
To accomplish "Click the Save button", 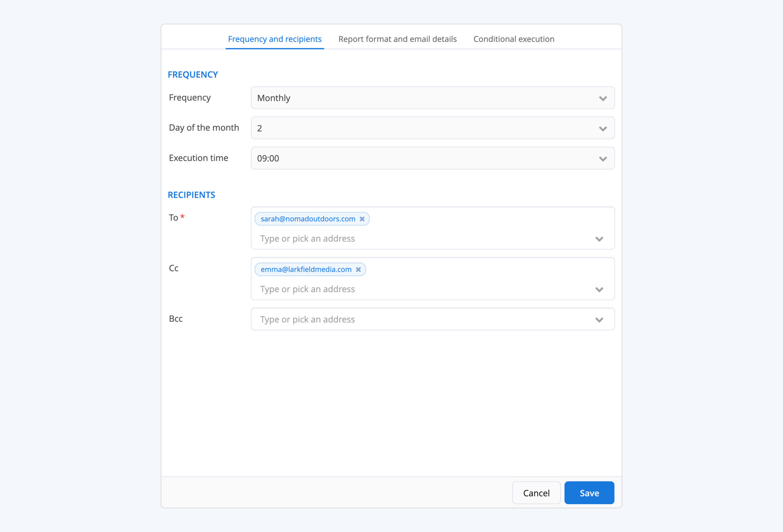I will click(x=589, y=493).
